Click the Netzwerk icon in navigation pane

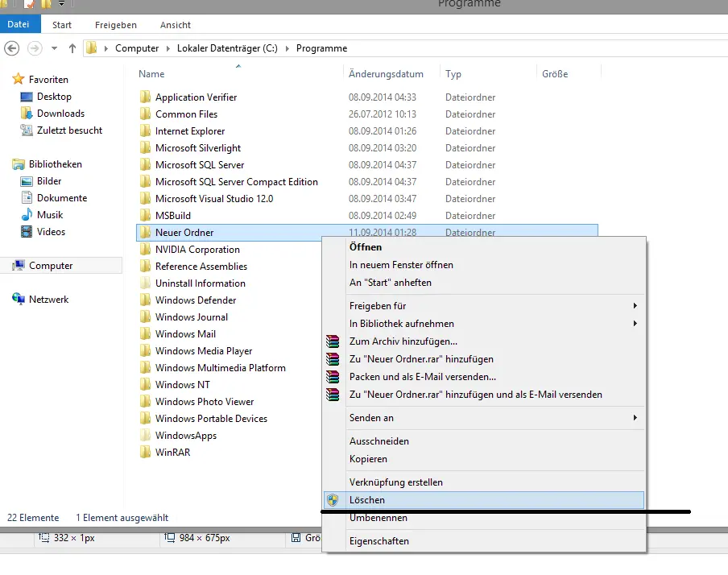tap(19, 300)
